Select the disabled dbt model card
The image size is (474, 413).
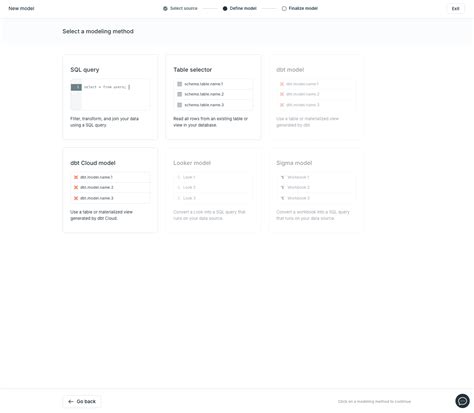pyautogui.click(x=316, y=97)
